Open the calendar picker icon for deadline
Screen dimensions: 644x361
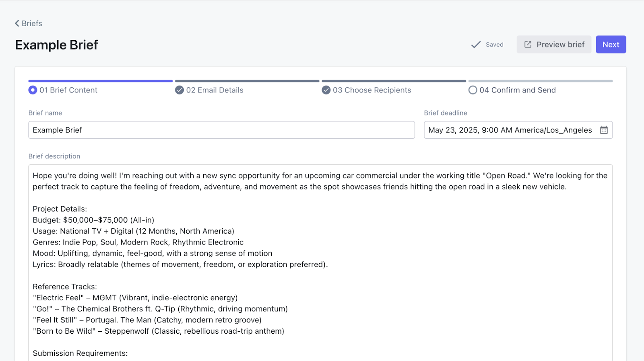coord(604,130)
